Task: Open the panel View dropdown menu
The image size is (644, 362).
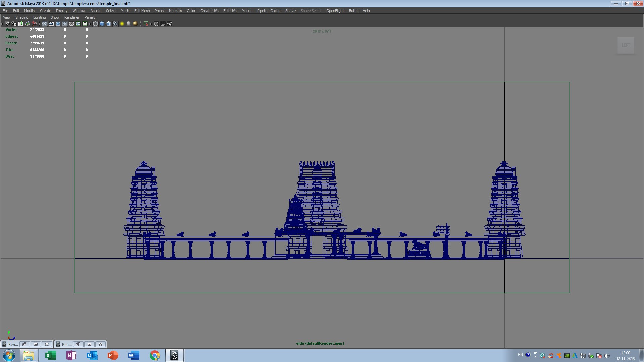Action: click(x=7, y=17)
